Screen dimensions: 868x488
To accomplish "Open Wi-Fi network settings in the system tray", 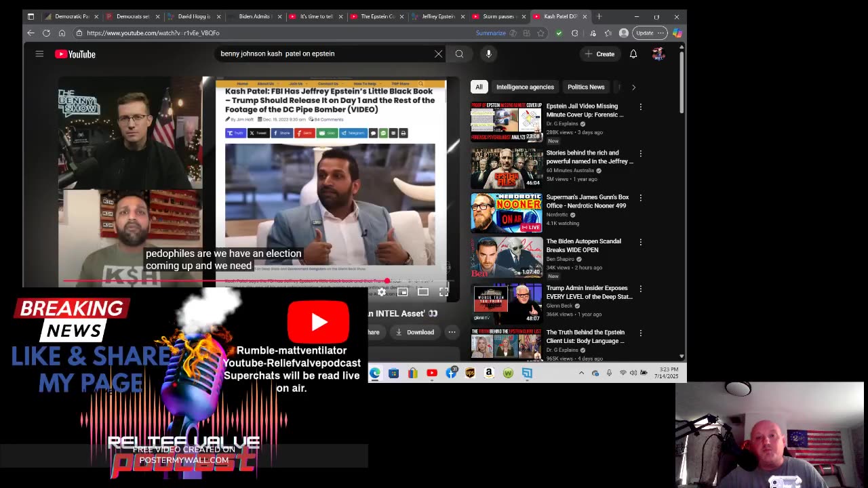I will point(623,373).
